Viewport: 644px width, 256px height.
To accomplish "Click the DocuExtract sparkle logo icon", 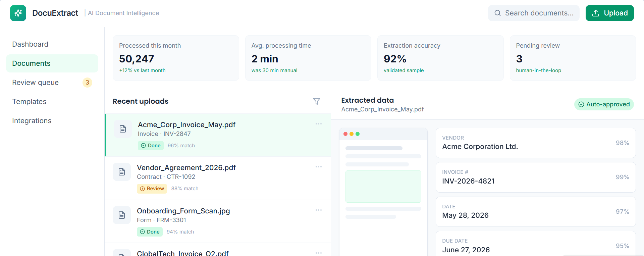I will (18, 13).
